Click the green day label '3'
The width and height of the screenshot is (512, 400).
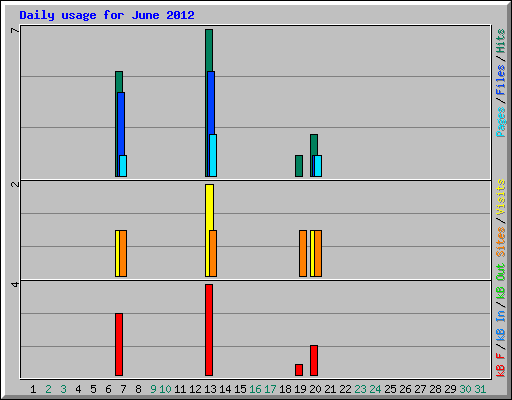tap(63, 389)
